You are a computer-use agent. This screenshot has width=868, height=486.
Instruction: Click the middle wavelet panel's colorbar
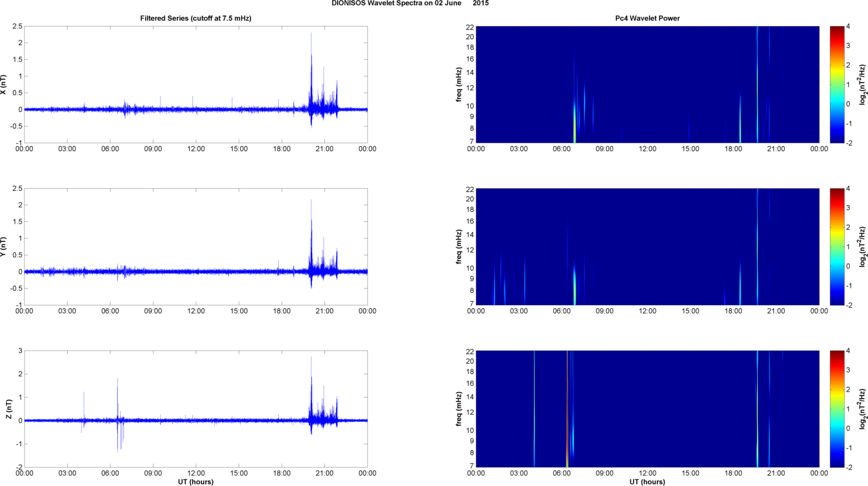(x=837, y=246)
